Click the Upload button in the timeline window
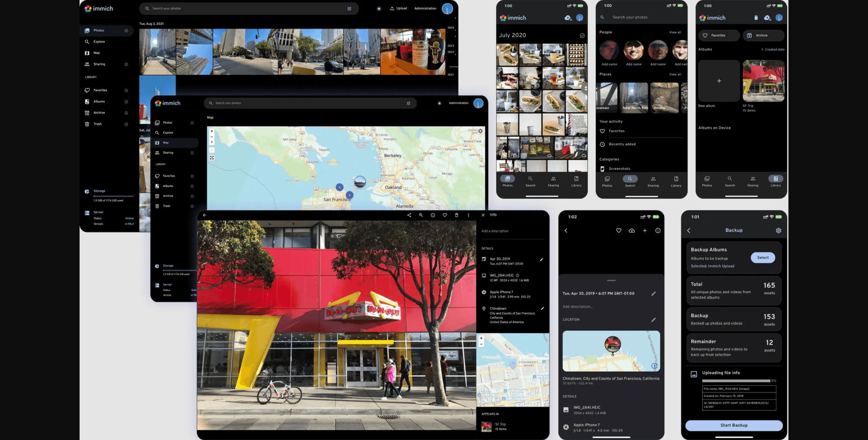 pos(398,9)
